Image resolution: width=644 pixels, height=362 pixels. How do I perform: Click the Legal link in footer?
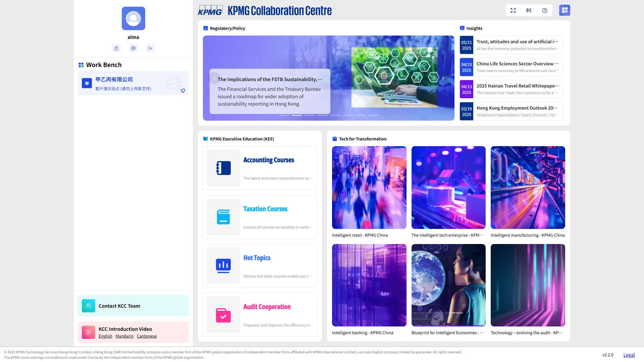click(x=629, y=355)
